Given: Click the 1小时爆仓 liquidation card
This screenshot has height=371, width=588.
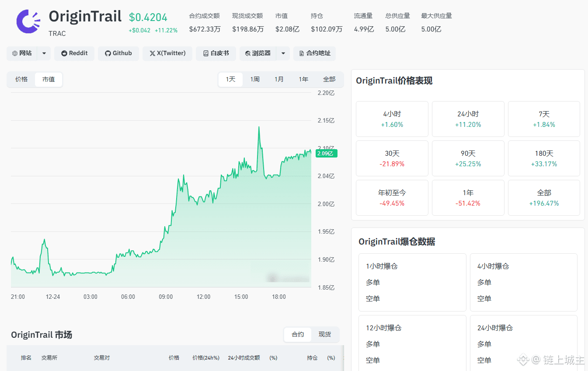Looking at the screenshot, I should tap(412, 282).
